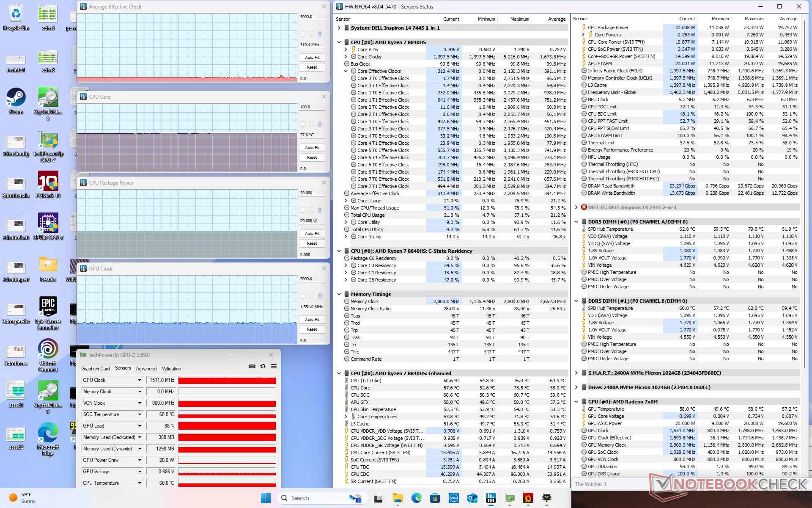Expand DELL EC Inspiron sensor group
812x508 pixels.
[576, 207]
